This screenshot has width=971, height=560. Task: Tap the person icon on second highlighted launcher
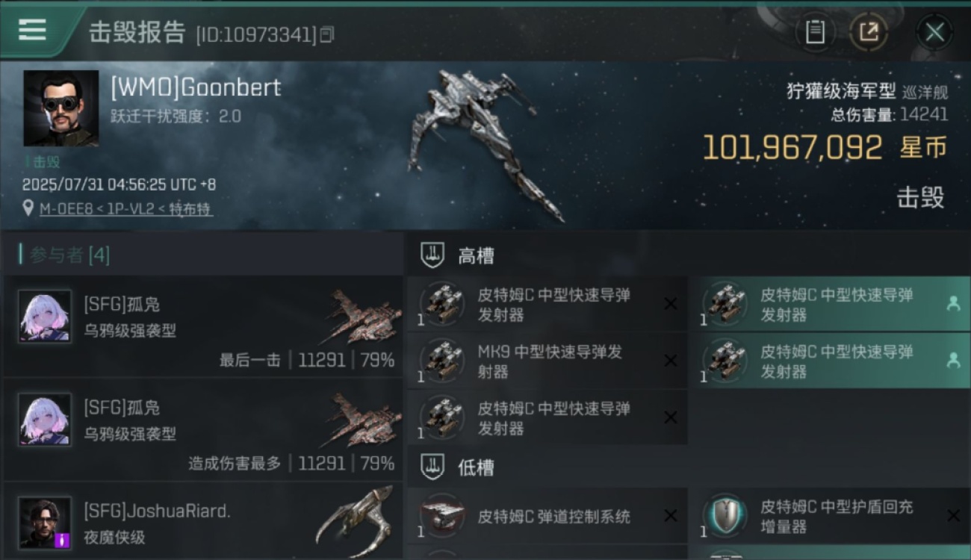(x=953, y=361)
